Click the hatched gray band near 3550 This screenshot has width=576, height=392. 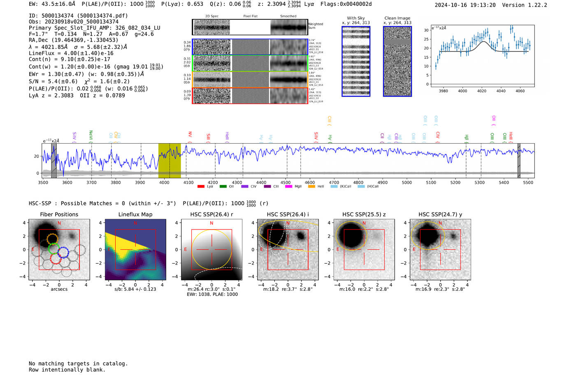pos(54,160)
